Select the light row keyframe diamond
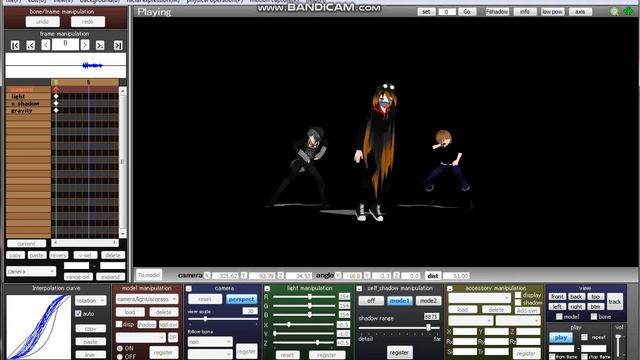The image size is (640, 360). pos(56,96)
